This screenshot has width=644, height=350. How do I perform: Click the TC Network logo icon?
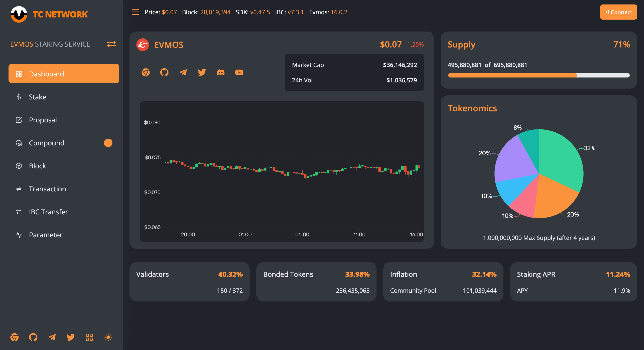coord(19,14)
